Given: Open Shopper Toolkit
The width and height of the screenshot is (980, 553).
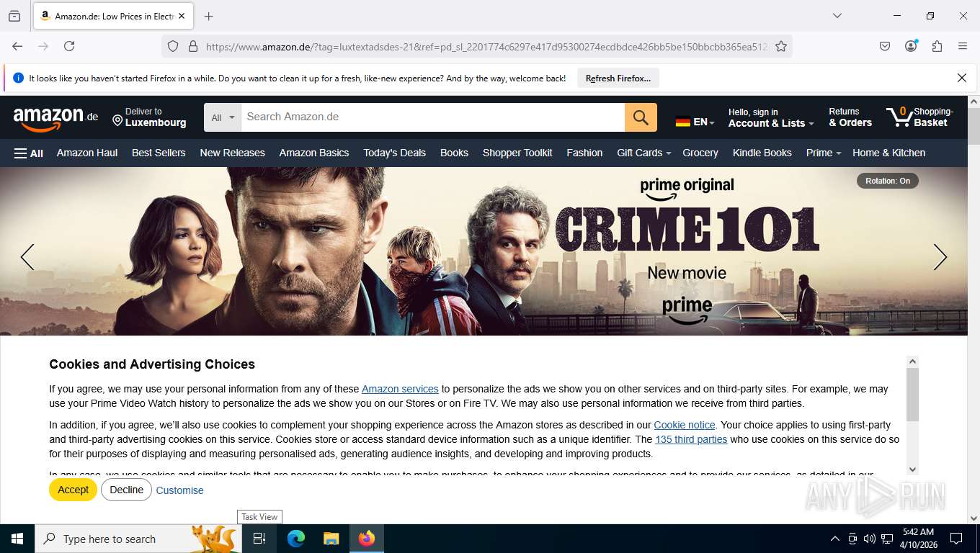Looking at the screenshot, I should coord(517,153).
